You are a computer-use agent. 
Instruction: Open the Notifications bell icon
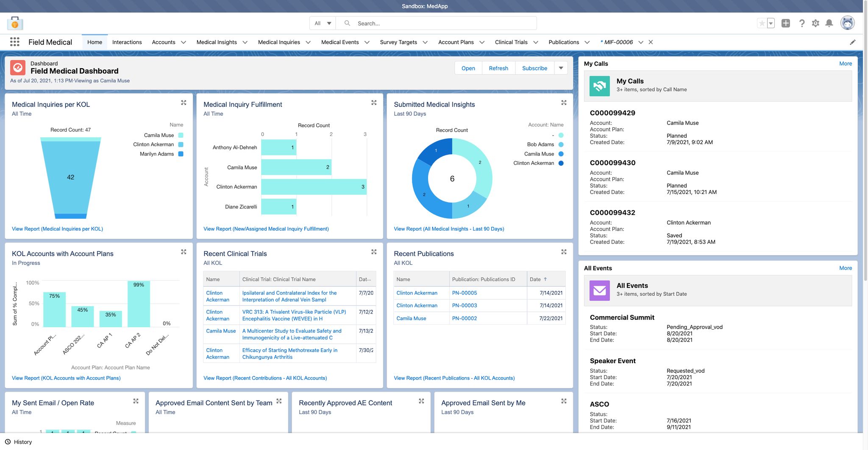click(x=829, y=23)
